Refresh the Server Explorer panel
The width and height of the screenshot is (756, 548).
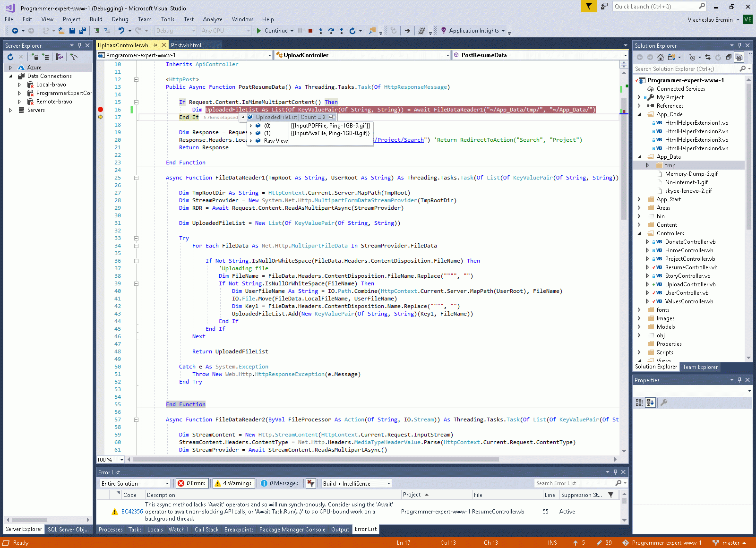(x=10, y=57)
